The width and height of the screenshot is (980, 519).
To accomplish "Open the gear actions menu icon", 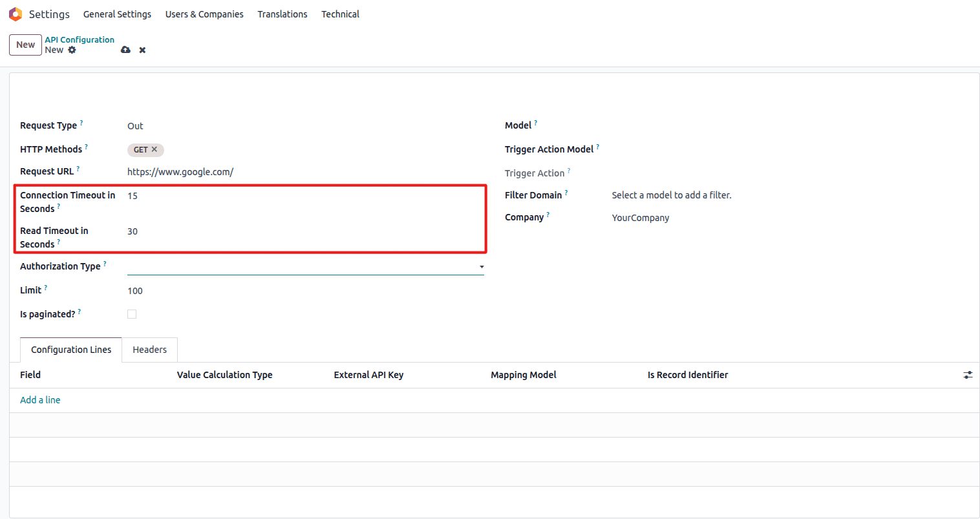I will (x=72, y=50).
